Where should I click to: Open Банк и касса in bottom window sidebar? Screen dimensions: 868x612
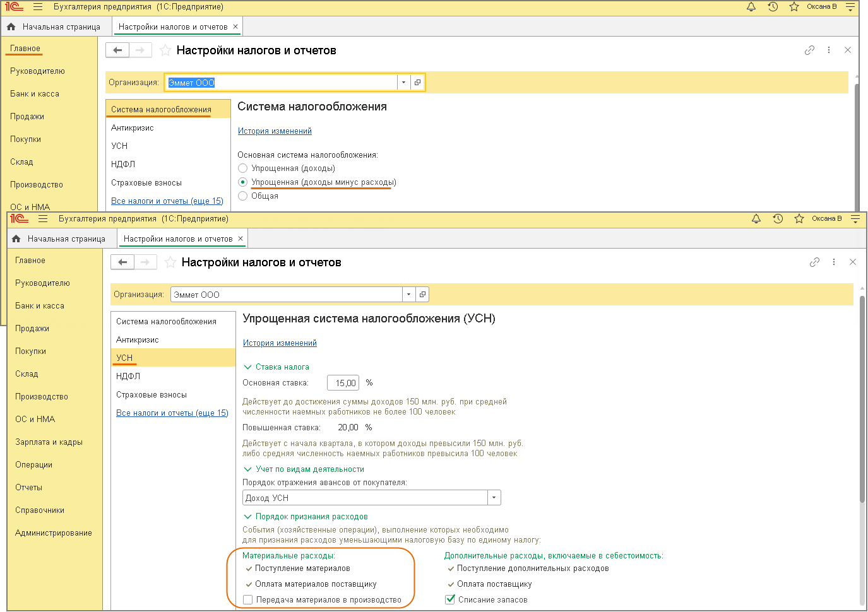40,306
